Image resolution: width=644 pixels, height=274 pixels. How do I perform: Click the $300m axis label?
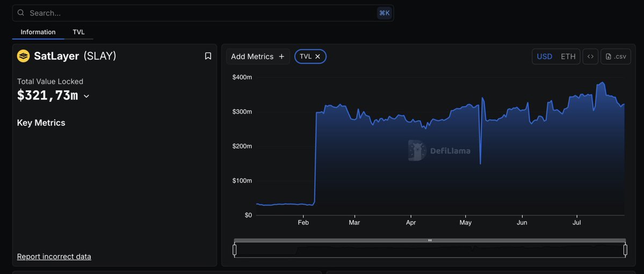[x=242, y=112]
